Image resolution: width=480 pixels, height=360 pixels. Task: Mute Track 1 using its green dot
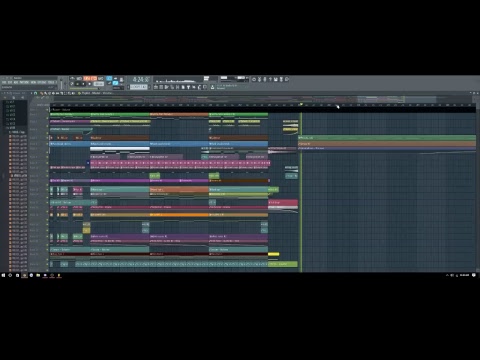(47, 110)
